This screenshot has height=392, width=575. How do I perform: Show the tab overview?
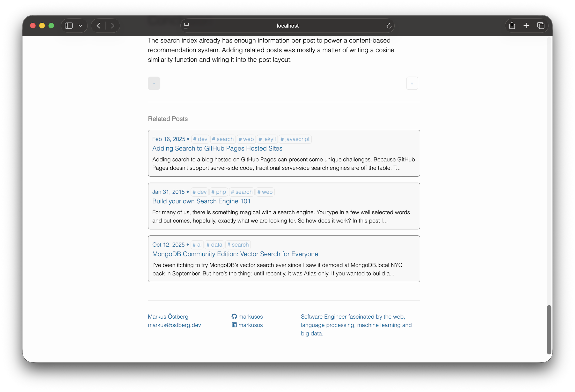[x=541, y=25]
